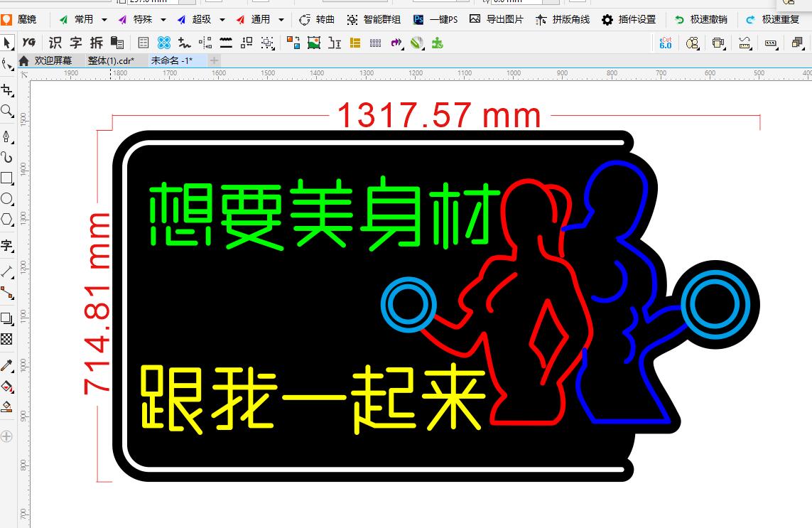Open the eCut 6.0 plugin

pyautogui.click(x=666, y=43)
